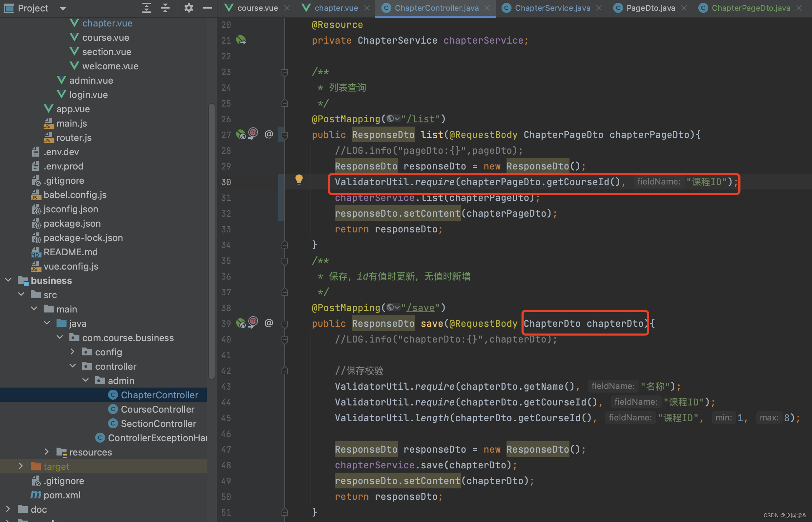Expand the target folder

pyautogui.click(x=21, y=466)
